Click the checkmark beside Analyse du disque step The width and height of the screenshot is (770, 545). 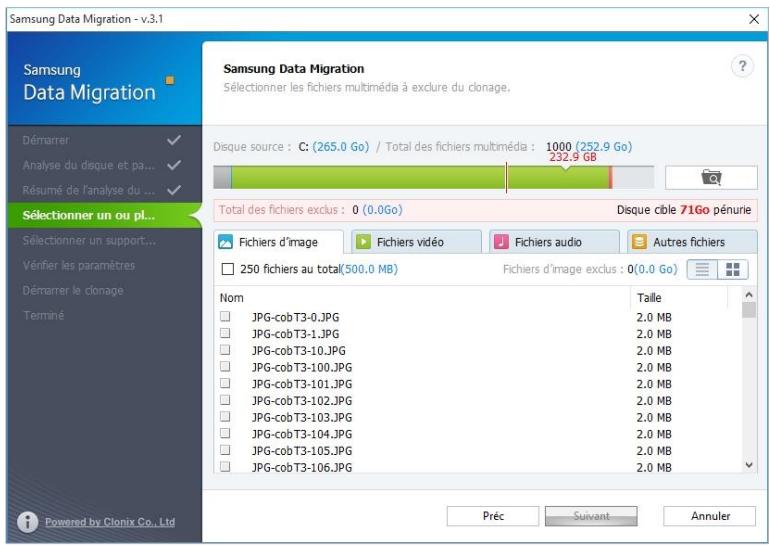[174, 165]
